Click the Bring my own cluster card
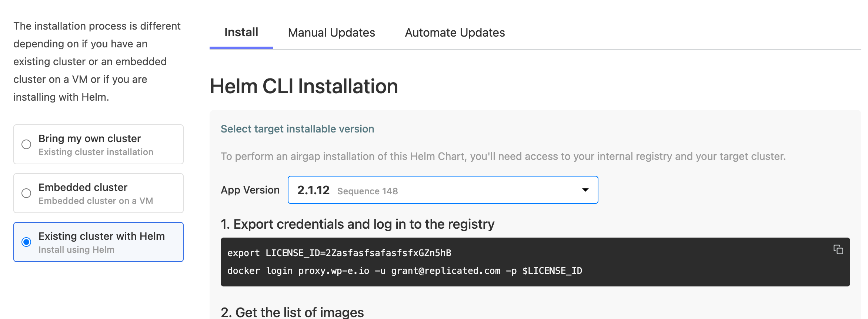 (x=98, y=144)
